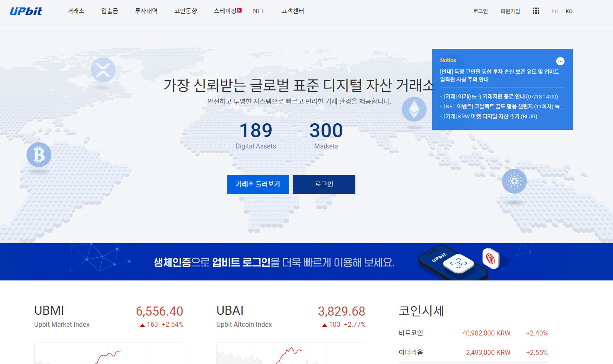Click the Upbit Altcoin Index subtitle
This screenshot has width=613, height=364.
pos(244,325)
